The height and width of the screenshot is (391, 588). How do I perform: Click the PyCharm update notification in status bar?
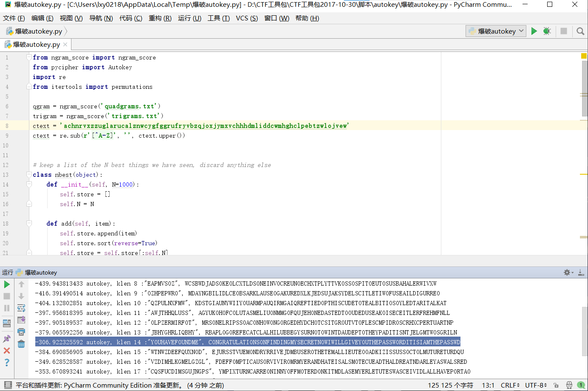(120, 385)
